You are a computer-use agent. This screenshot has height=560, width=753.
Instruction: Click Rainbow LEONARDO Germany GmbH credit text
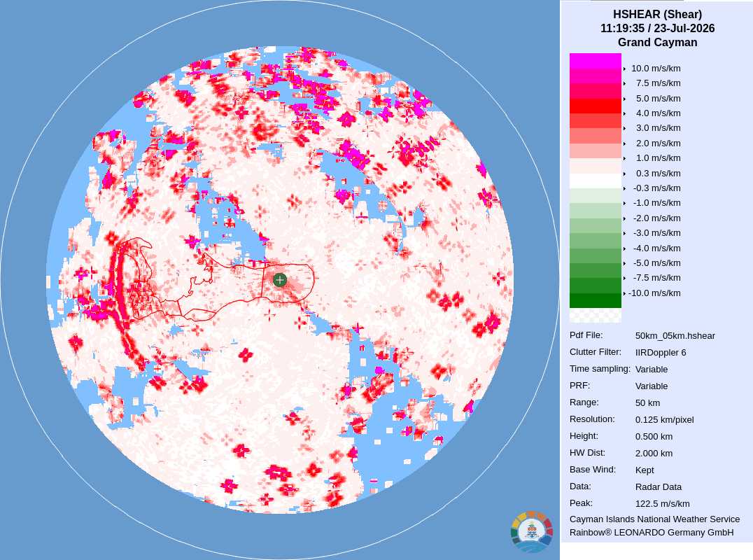(x=652, y=533)
